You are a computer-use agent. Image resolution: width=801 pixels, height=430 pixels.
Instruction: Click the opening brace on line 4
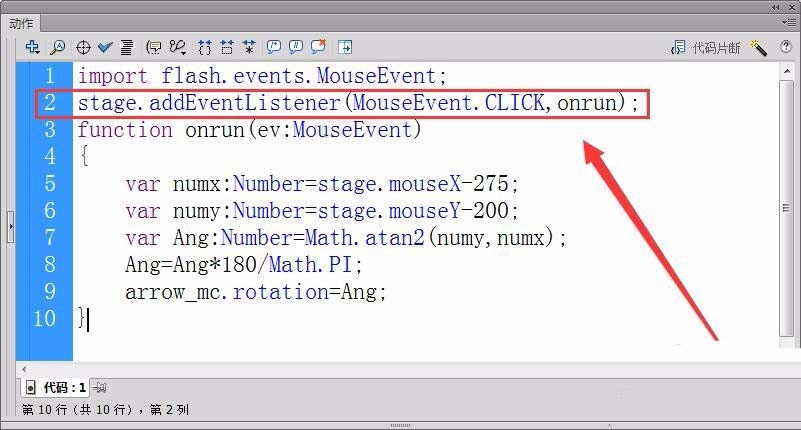(84, 155)
